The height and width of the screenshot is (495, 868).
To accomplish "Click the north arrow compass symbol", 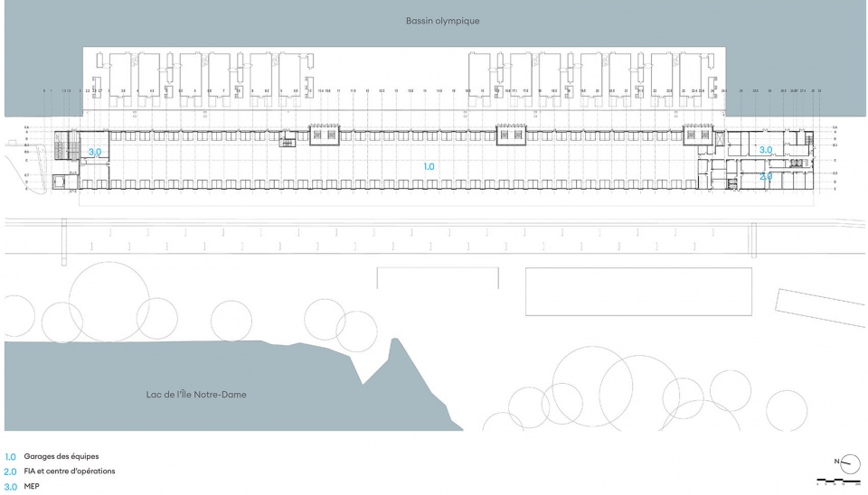I will click(849, 464).
